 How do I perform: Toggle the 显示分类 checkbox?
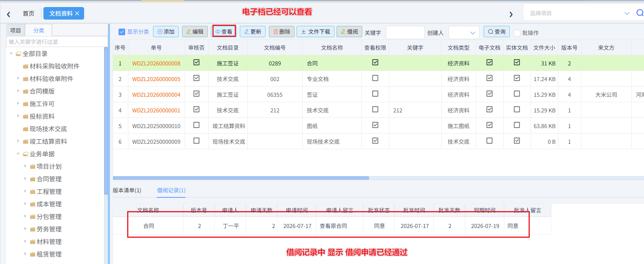click(122, 32)
